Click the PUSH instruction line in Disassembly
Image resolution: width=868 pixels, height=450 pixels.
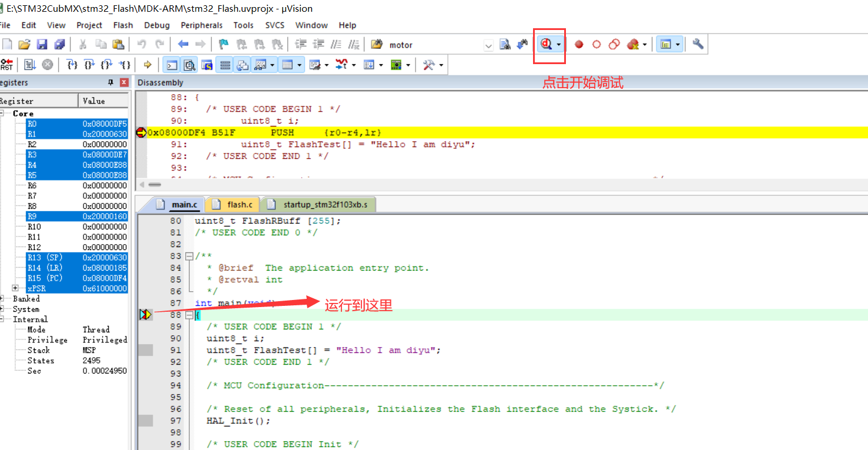[501, 133]
